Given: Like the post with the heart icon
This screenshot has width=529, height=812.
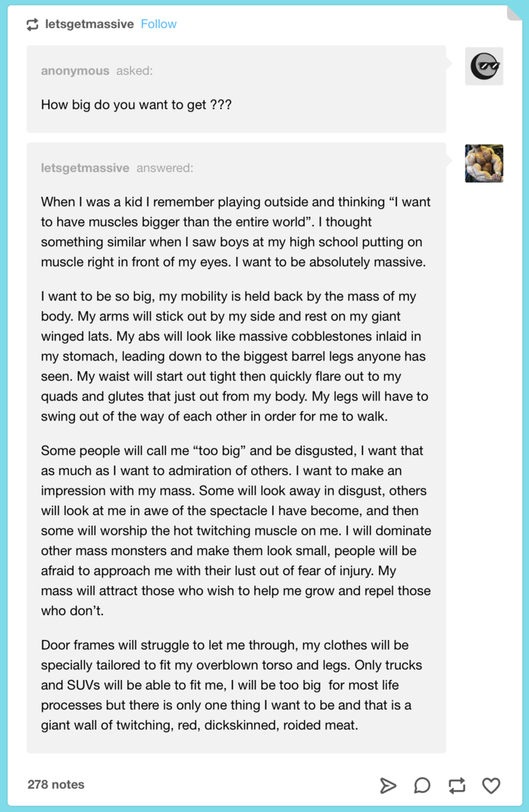Looking at the screenshot, I should click(x=491, y=785).
